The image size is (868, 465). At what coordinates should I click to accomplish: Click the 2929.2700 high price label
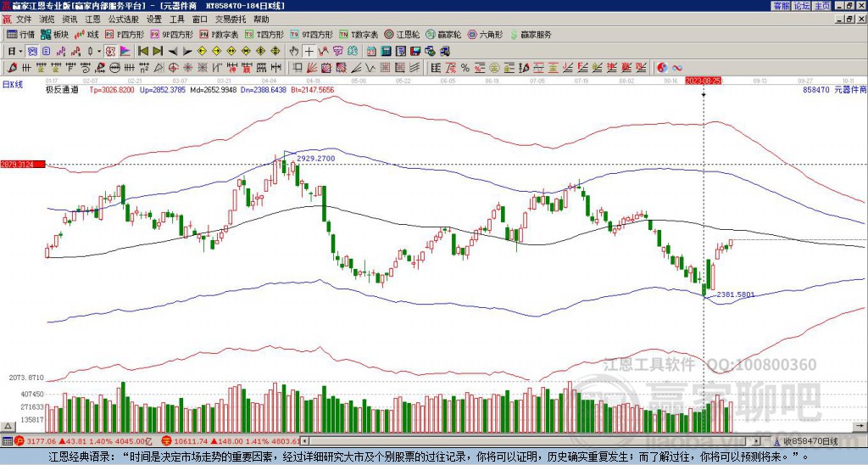tap(315, 159)
